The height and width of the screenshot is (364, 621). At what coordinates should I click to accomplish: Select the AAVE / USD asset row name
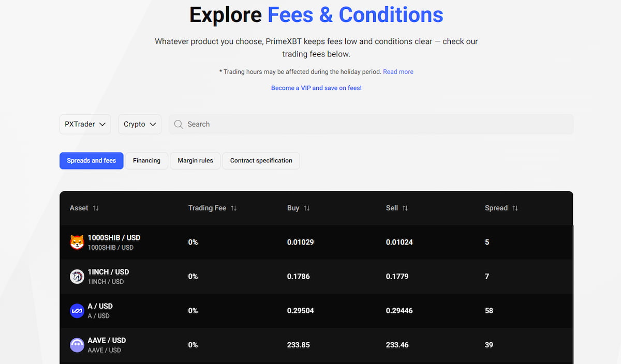tap(107, 340)
